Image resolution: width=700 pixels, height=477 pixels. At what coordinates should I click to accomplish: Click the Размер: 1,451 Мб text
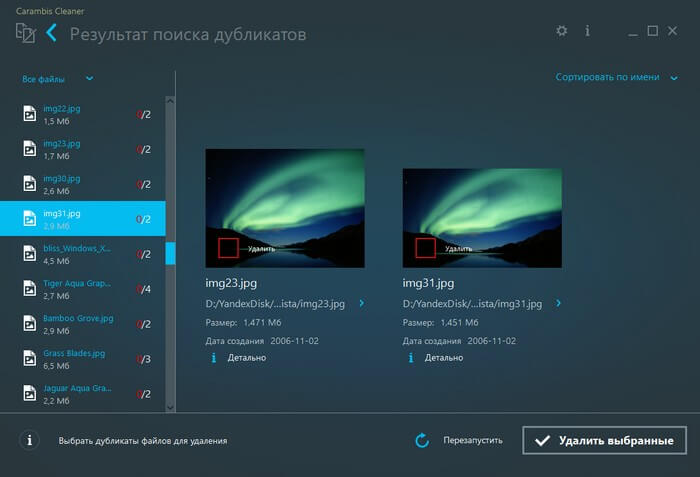coord(440,322)
